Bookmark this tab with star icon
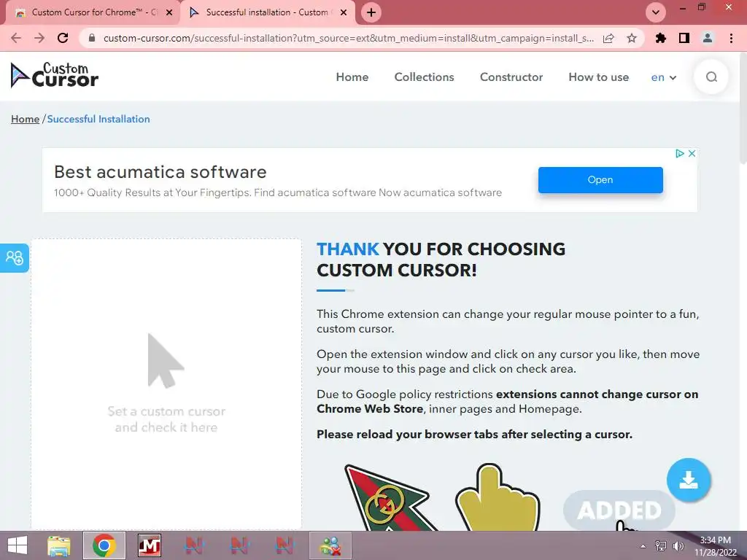The image size is (747, 560). coord(632,38)
